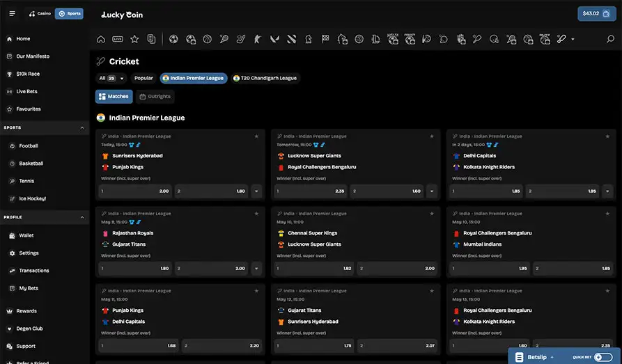The height and width of the screenshot is (364, 622).
Task: Open the LIVE events icon in toolbar
Action: pos(118,39)
